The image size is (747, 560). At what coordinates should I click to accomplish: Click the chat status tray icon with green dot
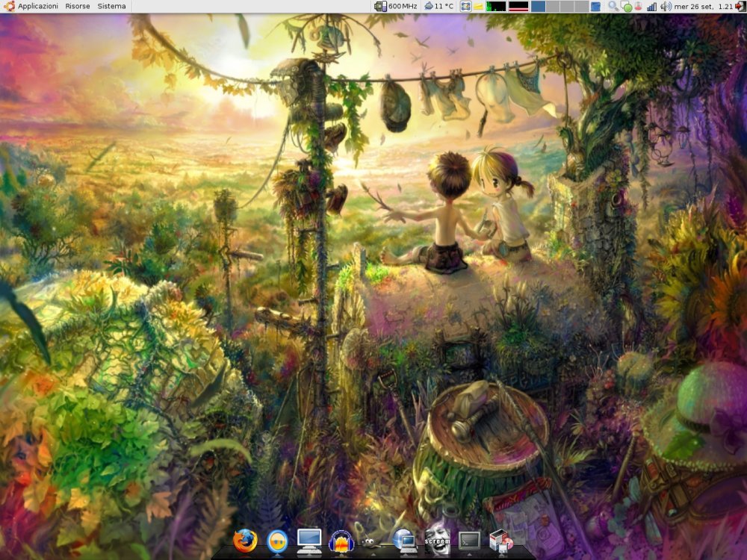coord(626,6)
